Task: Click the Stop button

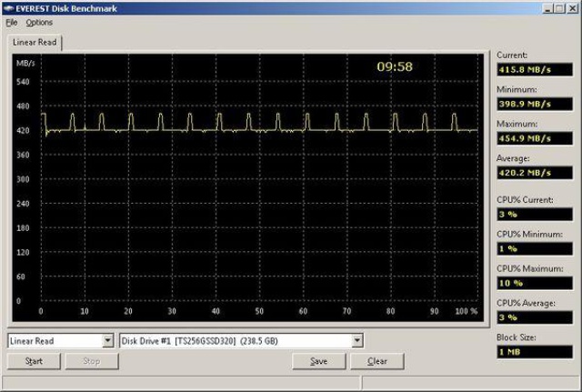Action: 92,361
